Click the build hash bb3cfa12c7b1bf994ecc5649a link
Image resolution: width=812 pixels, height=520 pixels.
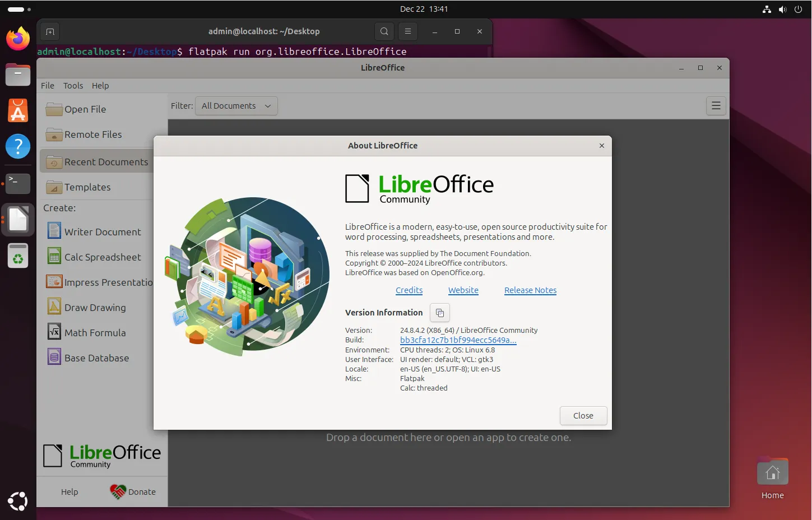coord(458,340)
